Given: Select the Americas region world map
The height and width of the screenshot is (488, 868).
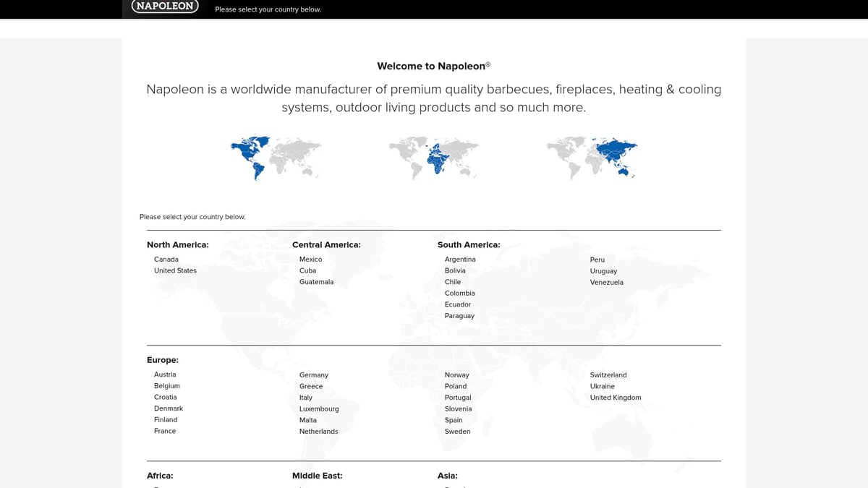Looking at the screenshot, I should (276, 158).
